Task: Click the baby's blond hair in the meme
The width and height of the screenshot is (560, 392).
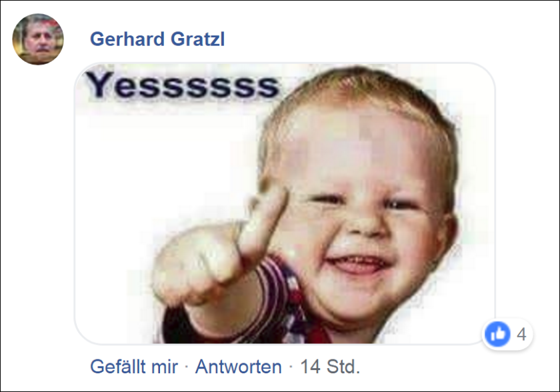Action: [357, 93]
